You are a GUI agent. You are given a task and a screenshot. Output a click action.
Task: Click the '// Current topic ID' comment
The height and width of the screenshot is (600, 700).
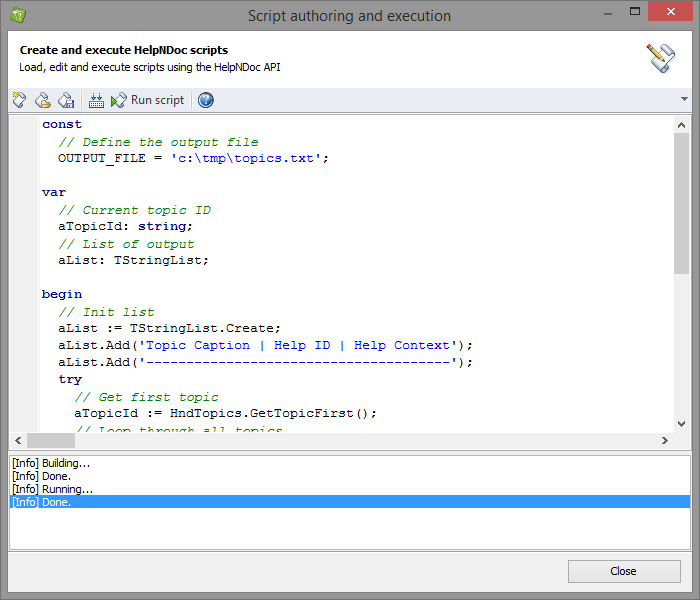pyautogui.click(x=134, y=210)
